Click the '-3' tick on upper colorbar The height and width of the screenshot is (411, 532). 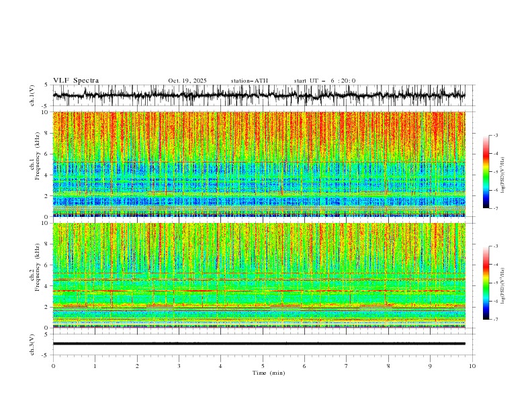tap(496, 135)
